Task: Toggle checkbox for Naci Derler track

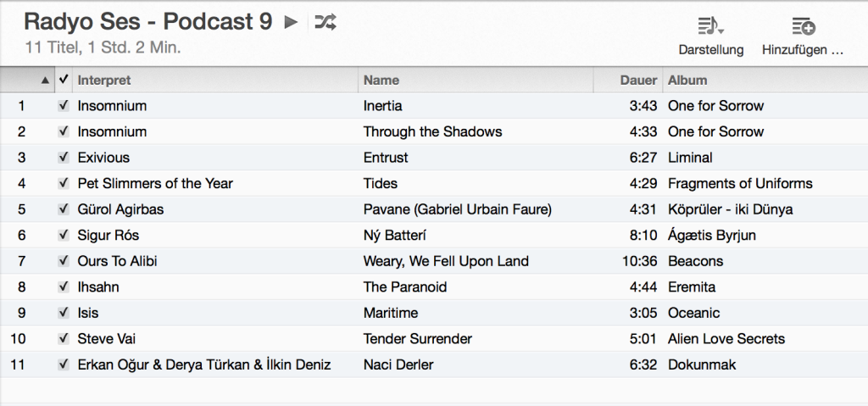Action: (x=64, y=364)
